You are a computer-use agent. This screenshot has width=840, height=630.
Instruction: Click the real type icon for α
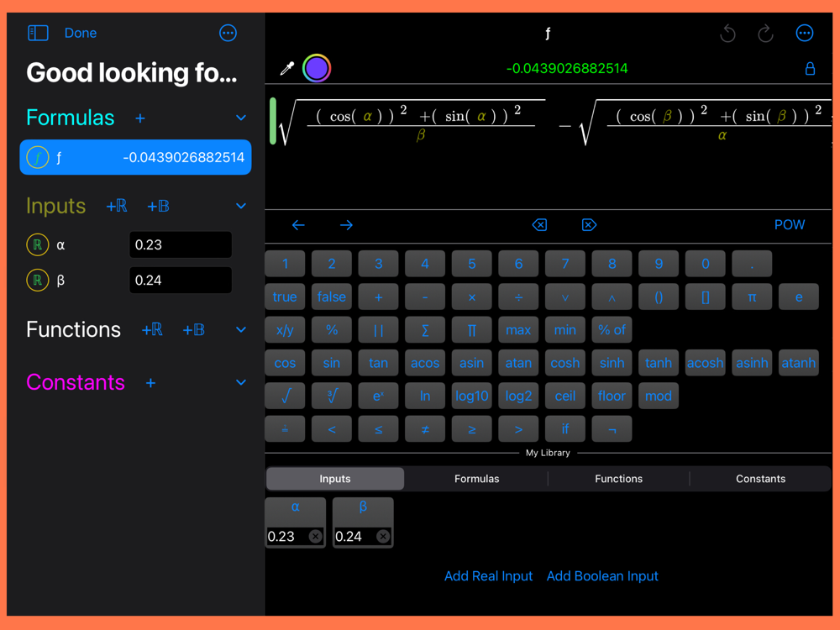(x=38, y=244)
